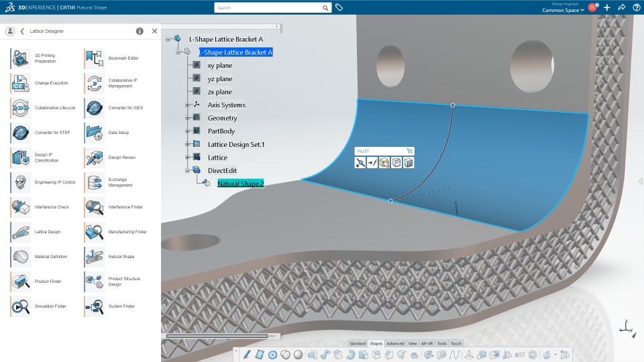
Task: Switch to the Tools toolbar tab
Action: click(441, 343)
